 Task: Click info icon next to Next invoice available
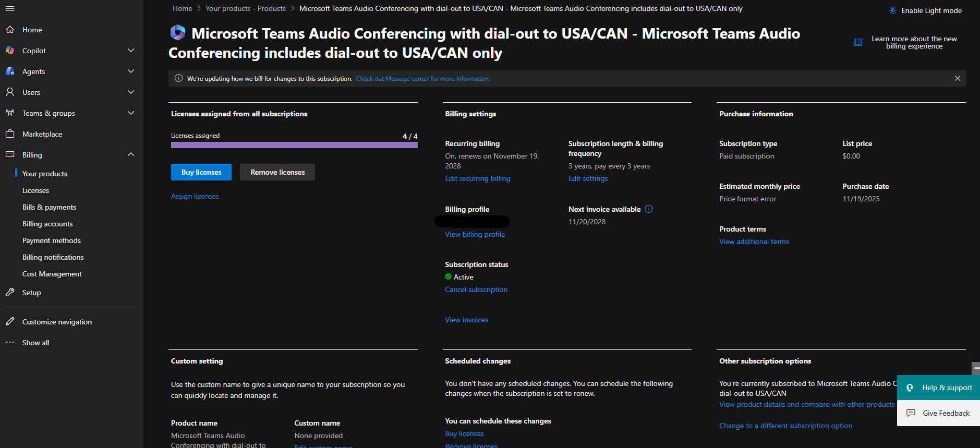(x=649, y=209)
